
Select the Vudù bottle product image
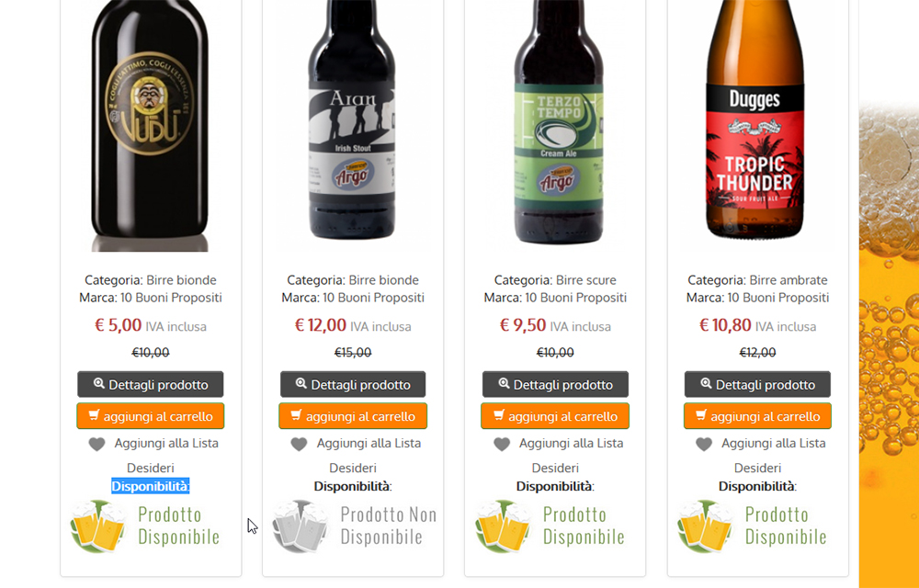coord(150,125)
